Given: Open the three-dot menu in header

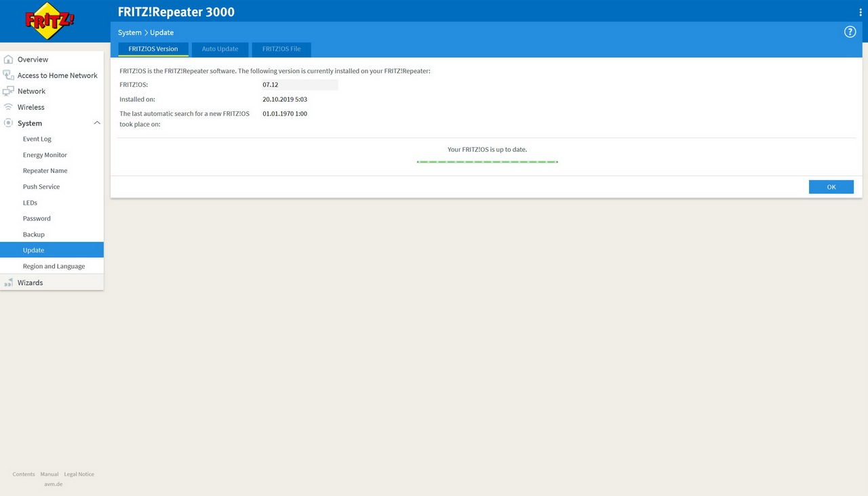Looking at the screenshot, I should 860,12.
